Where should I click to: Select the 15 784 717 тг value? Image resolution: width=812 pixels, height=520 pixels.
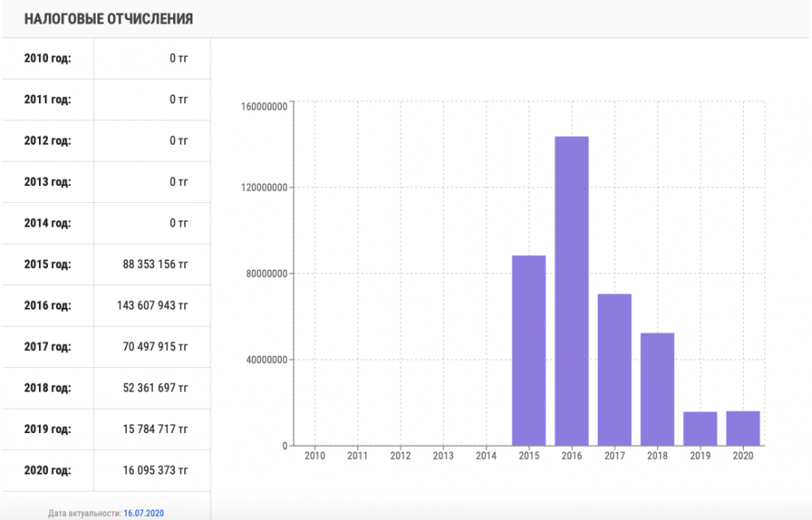coord(154,429)
